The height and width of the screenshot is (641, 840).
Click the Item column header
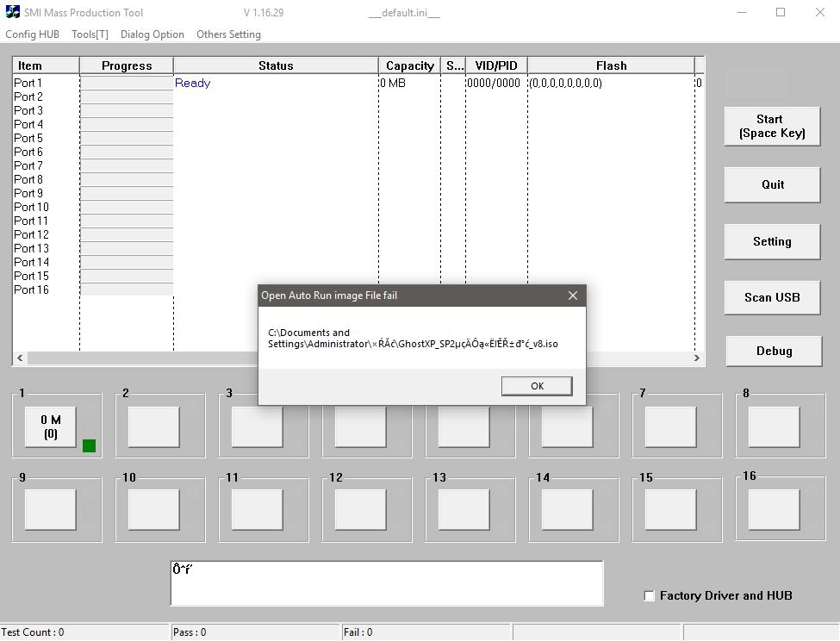[x=46, y=65]
